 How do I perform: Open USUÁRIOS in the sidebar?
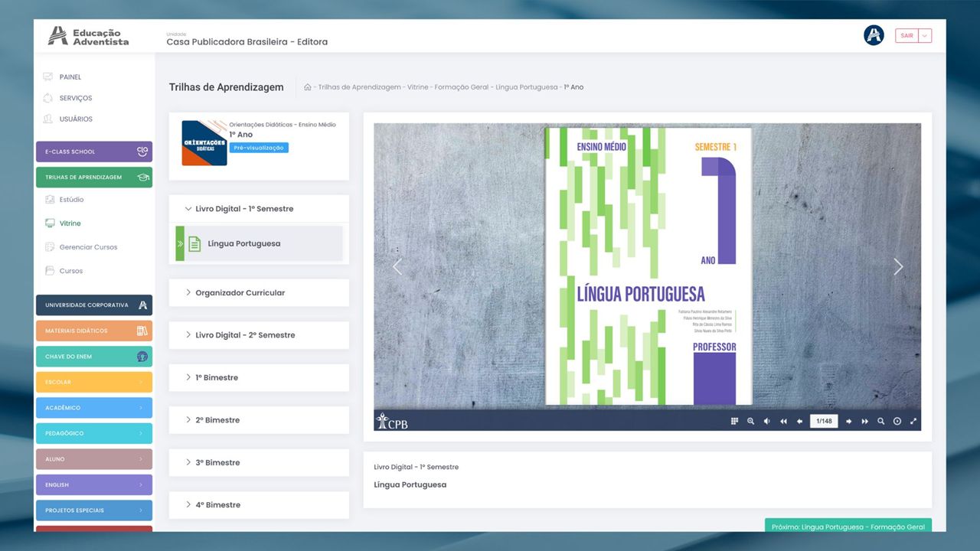76,119
